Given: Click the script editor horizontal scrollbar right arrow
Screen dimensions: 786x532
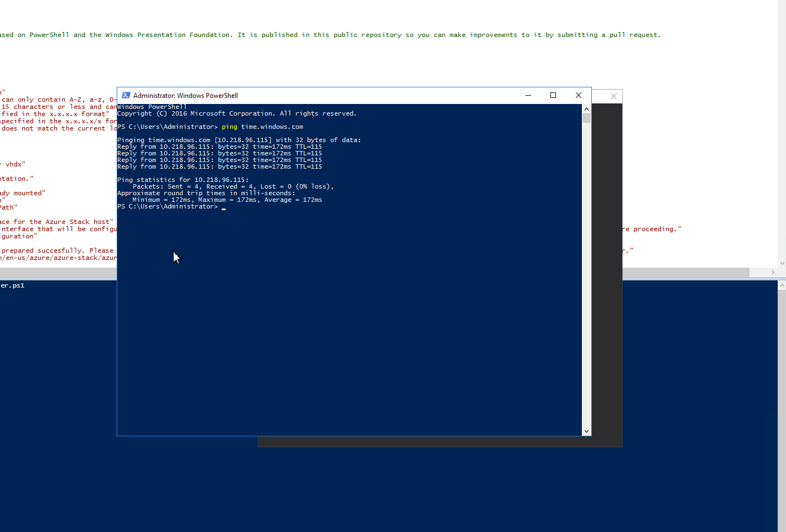Looking at the screenshot, I should pos(773,272).
